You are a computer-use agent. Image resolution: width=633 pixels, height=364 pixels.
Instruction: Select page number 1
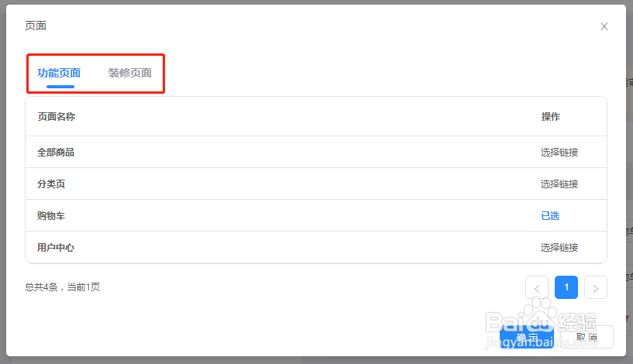pyautogui.click(x=566, y=287)
